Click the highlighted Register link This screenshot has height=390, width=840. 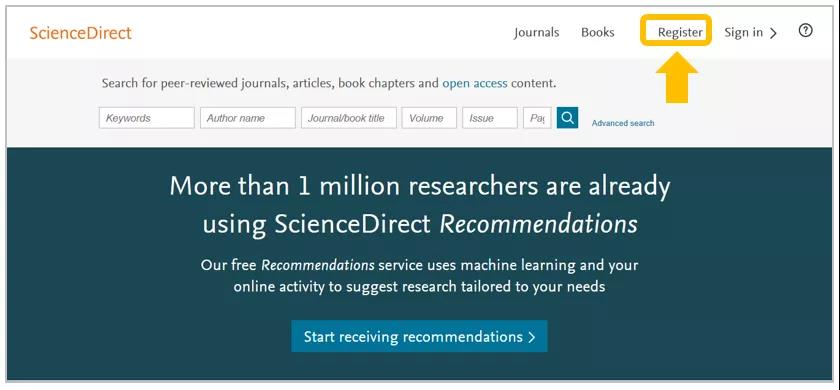680,33
